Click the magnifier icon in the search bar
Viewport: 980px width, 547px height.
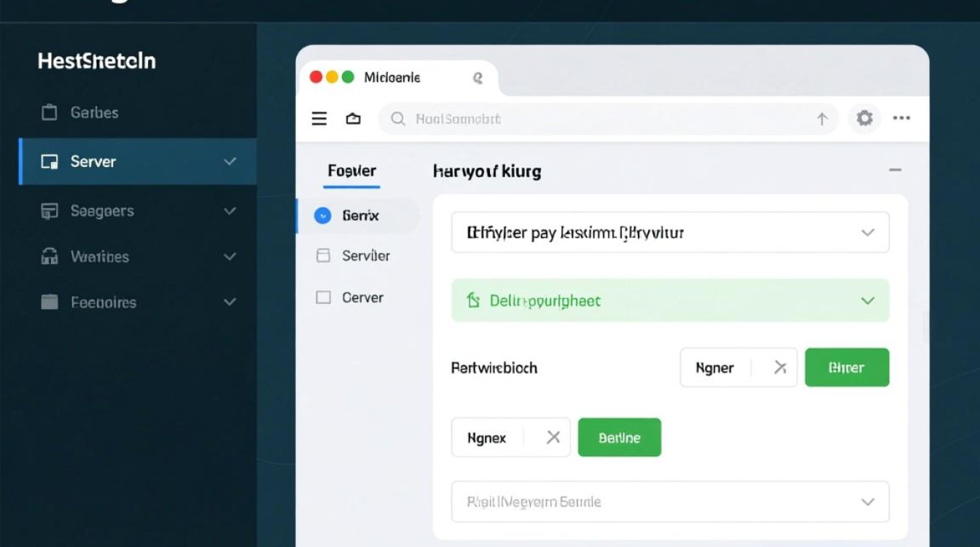coord(397,118)
